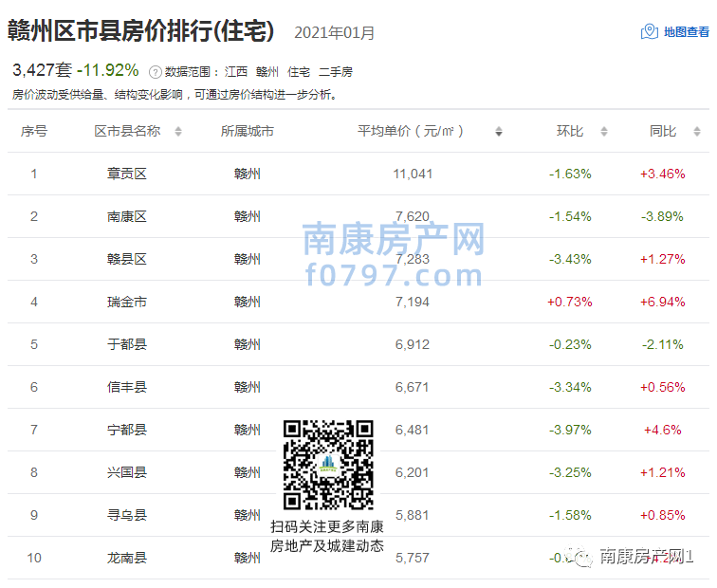Select 南康区 district name
Viewport: 717px width, 588px height.
pos(127,216)
